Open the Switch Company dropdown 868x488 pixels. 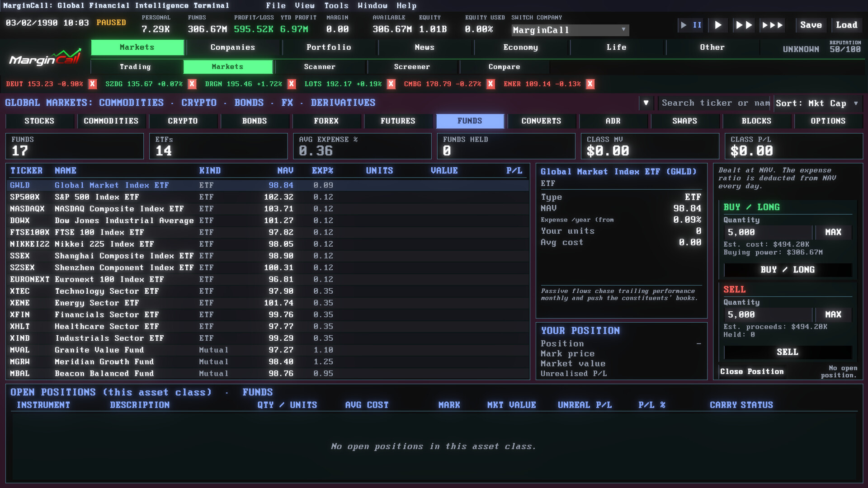click(570, 30)
